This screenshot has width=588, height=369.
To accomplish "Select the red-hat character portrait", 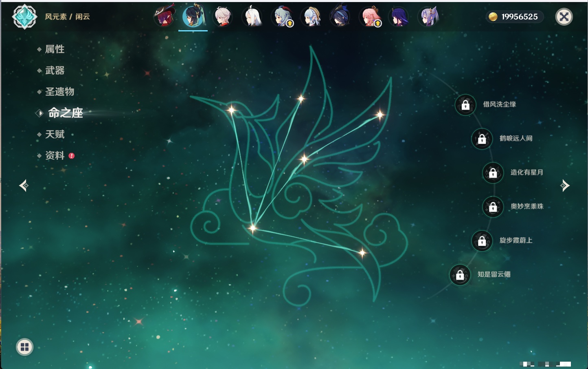I will point(164,17).
